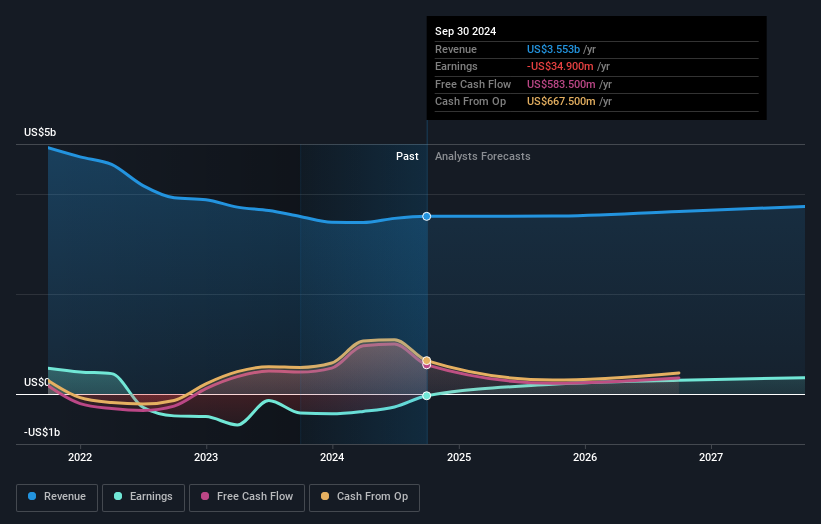The width and height of the screenshot is (821, 524).
Task: Click the 'Sep 30 2024' tooltip date
Action: pyautogui.click(x=465, y=31)
